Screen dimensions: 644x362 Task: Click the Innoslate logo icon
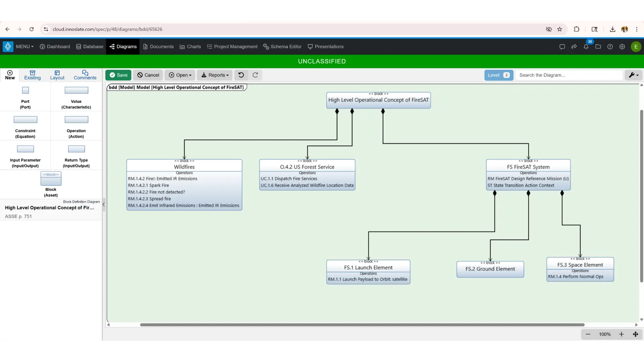[x=8, y=47]
